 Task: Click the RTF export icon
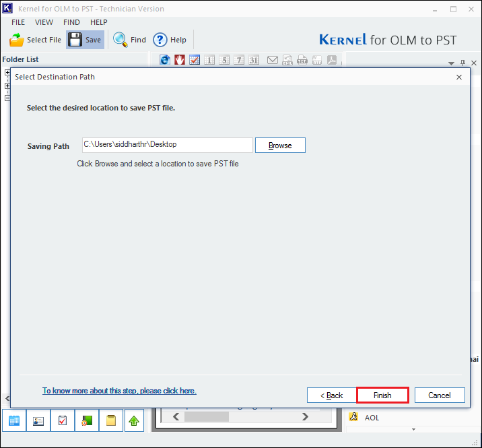tap(317, 60)
